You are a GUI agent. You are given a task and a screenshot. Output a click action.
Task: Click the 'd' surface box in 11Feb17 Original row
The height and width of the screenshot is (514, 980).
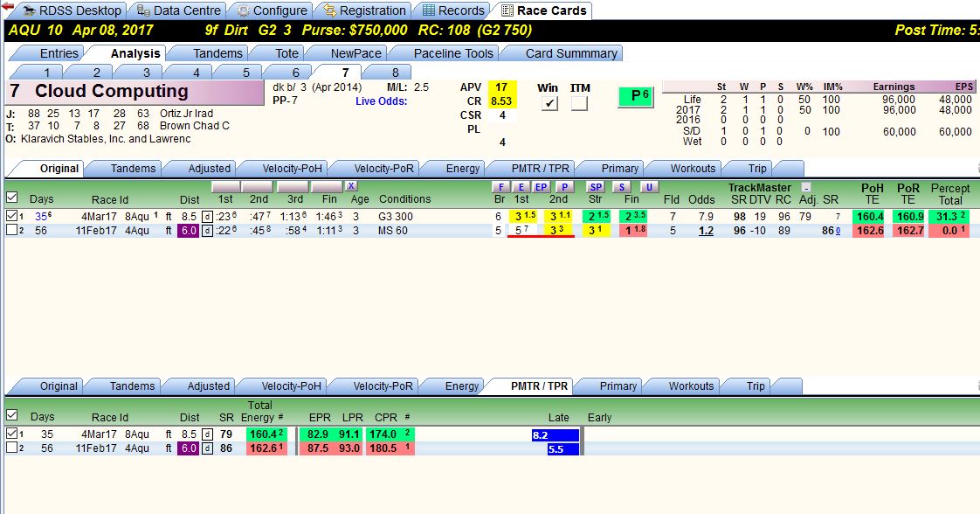(x=207, y=231)
